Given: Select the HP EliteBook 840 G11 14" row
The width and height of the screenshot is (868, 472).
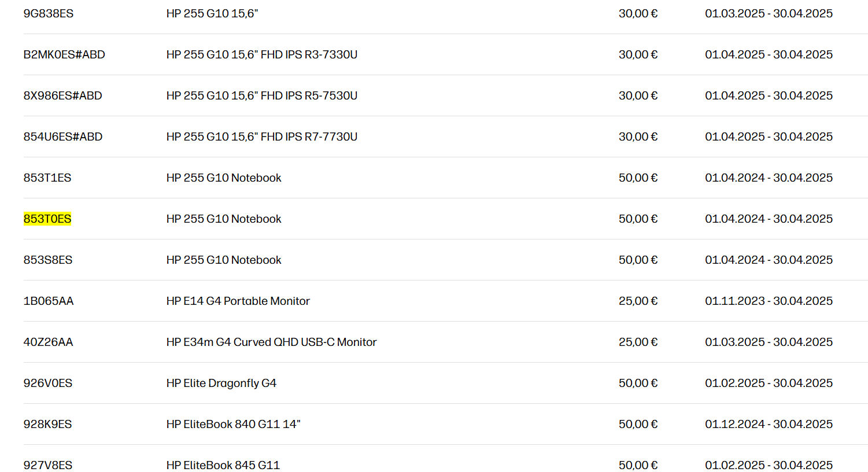Looking at the screenshot, I should click(233, 424).
